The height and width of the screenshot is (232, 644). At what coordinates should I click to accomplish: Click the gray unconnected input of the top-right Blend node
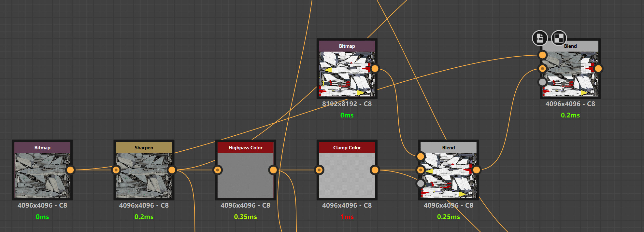(x=542, y=82)
